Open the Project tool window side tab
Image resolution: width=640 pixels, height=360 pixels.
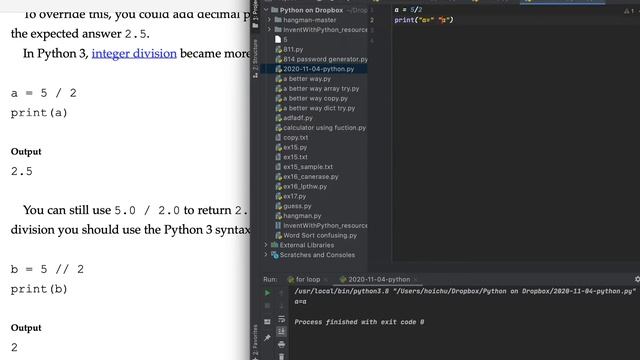pyautogui.click(x=255, y=14)
